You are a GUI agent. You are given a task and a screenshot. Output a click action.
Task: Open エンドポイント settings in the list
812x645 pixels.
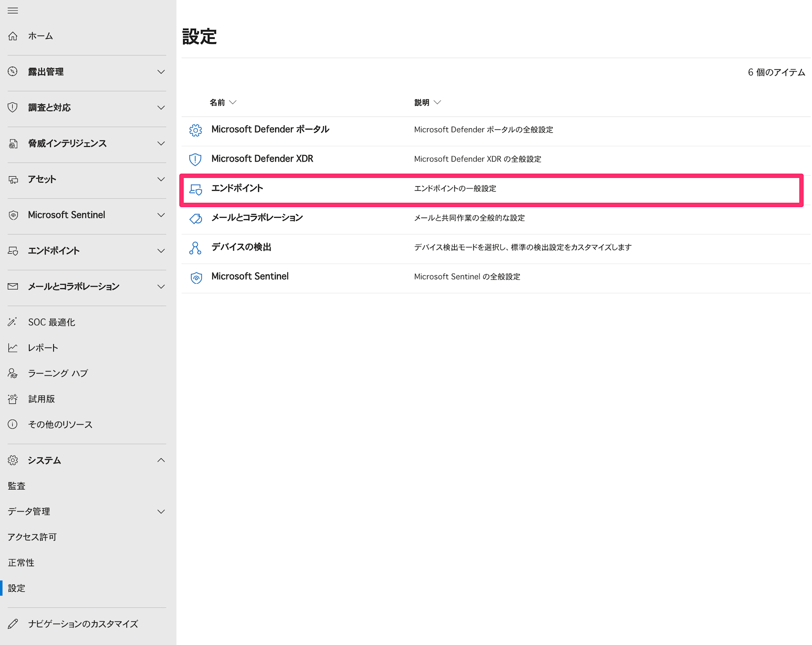click(237, 188)
